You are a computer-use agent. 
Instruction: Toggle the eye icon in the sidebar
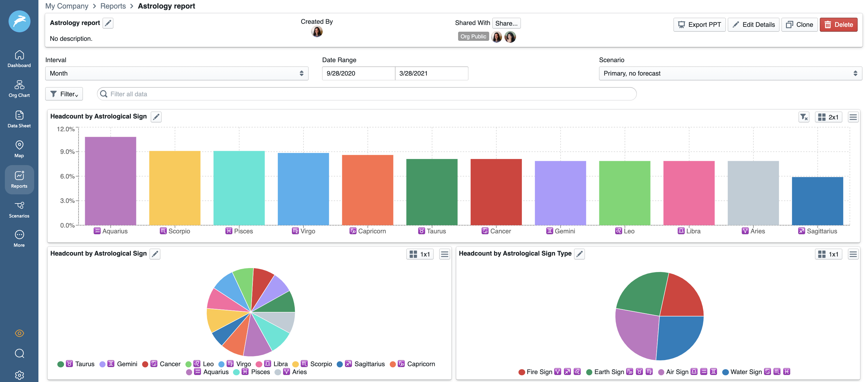(19, 333)
